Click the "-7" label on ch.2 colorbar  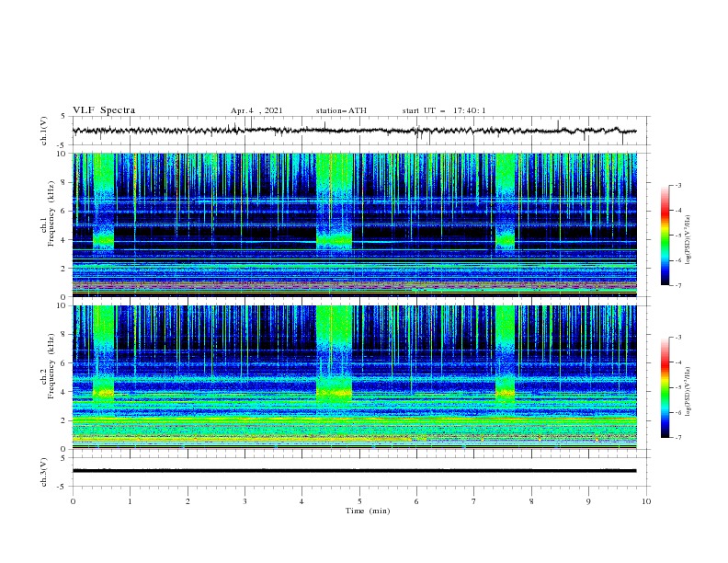pos(677,438)
